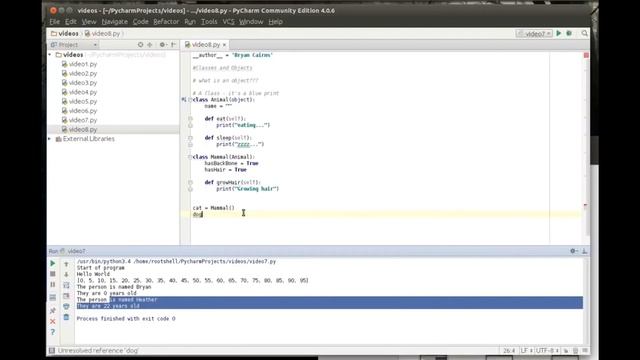Click the Run panel up arrow icon

click(x=67, y=264)
